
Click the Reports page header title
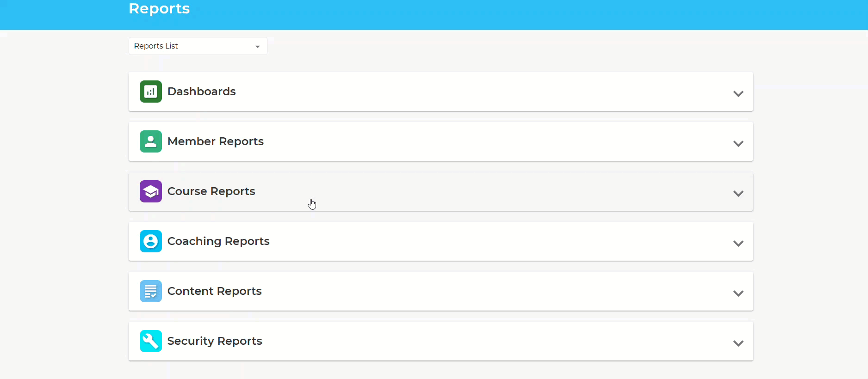pyautogui.click(x=159, y=9)
